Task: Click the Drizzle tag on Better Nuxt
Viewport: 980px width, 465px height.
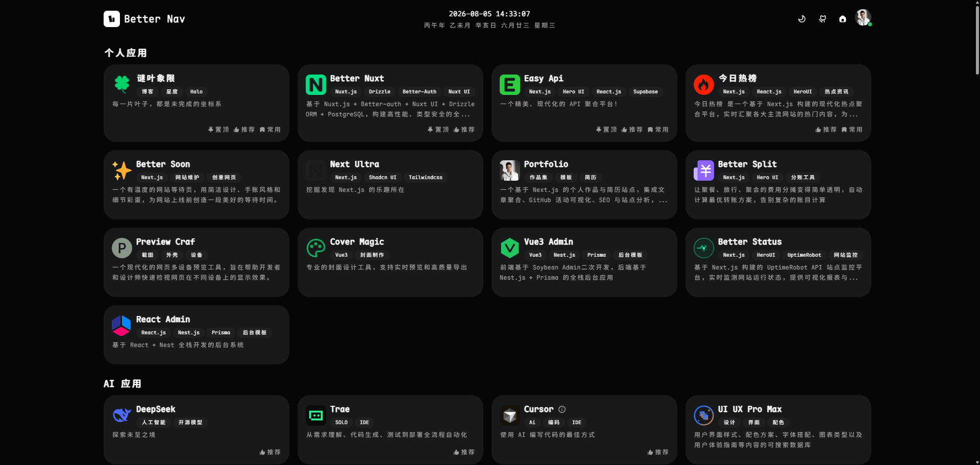Action: (x=380, y=92)
